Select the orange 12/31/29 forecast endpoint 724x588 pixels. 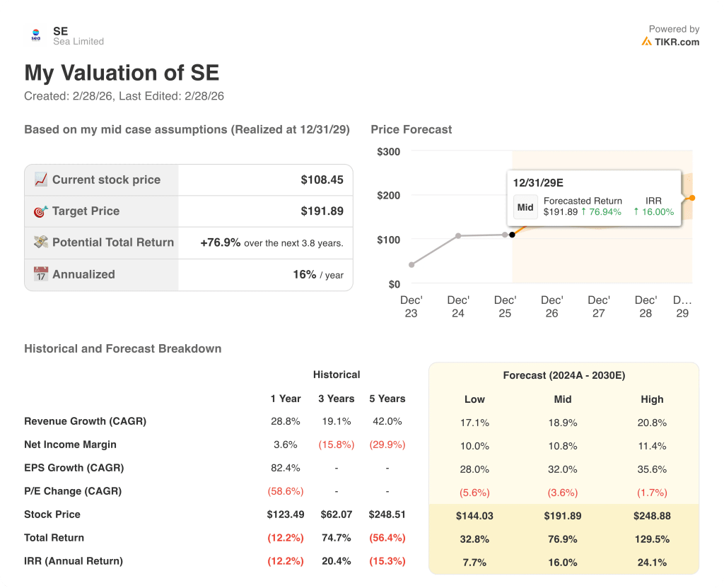click(x=692, y=198)
